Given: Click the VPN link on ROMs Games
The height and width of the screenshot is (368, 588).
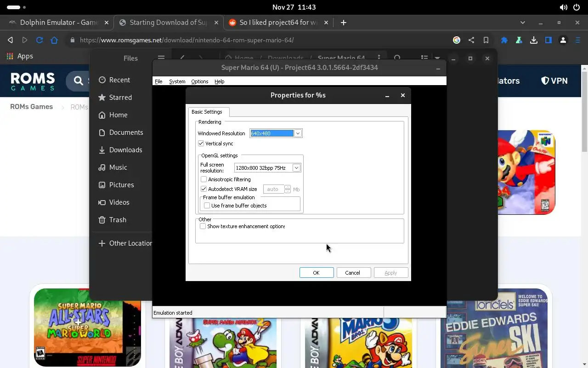Looking at the screenshot, I should click(x=554, y=81).
